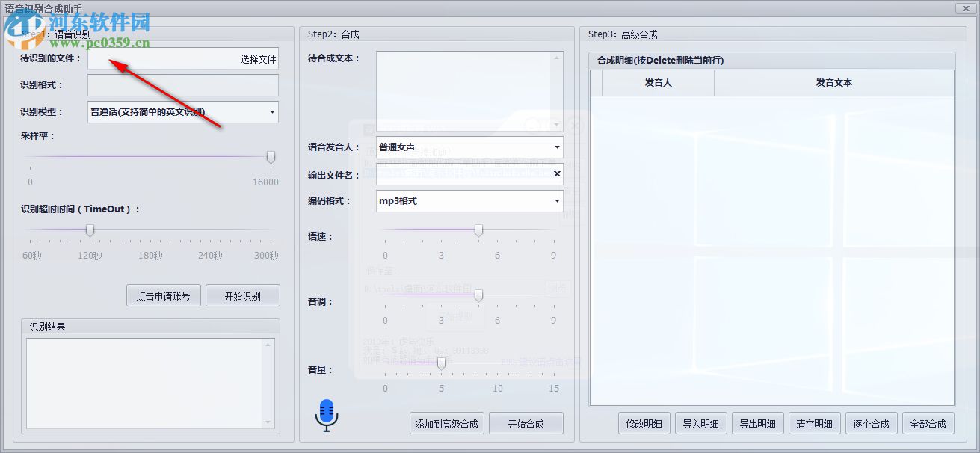Click the 修改明细 button
Image resolution: width=980 pixels, height=453 pixels.
[644, 422]
